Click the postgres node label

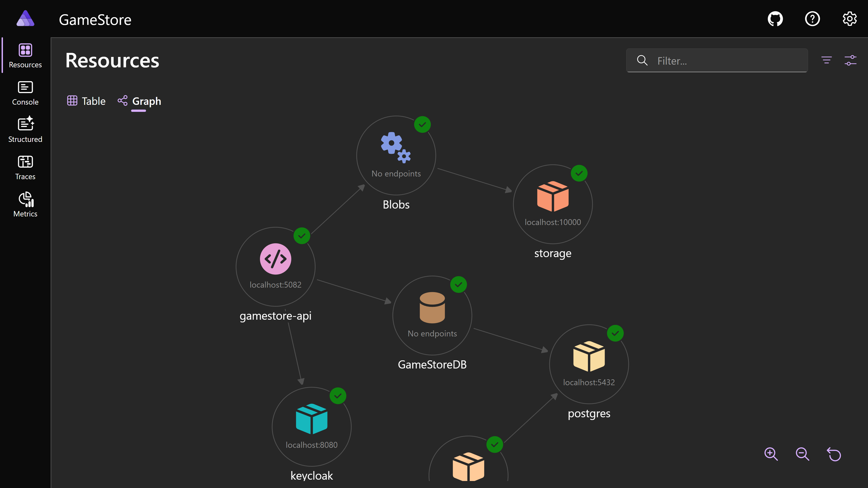coord(589,414)
